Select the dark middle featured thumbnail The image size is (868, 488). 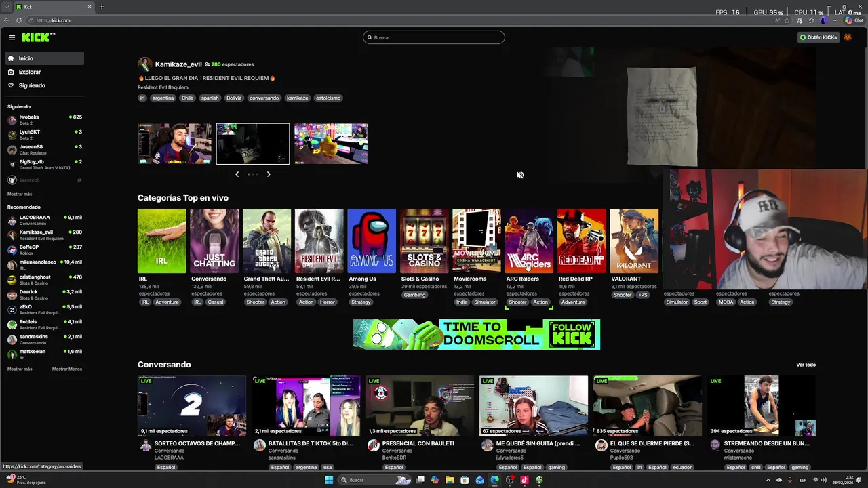tap(253, 144)
